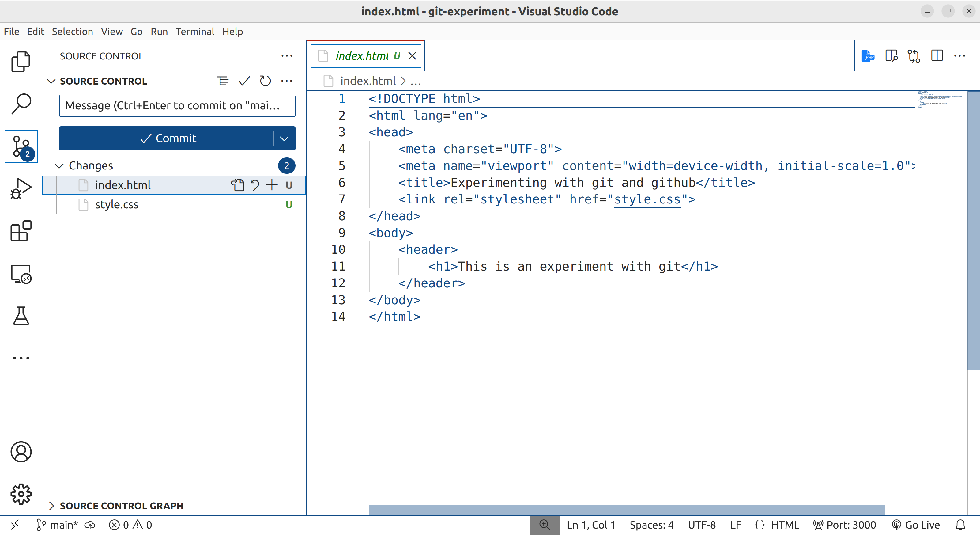This screenshot has height=535, width=980.
Task: Enable the stage changes icon for index.html
Action: coord(272,185)
